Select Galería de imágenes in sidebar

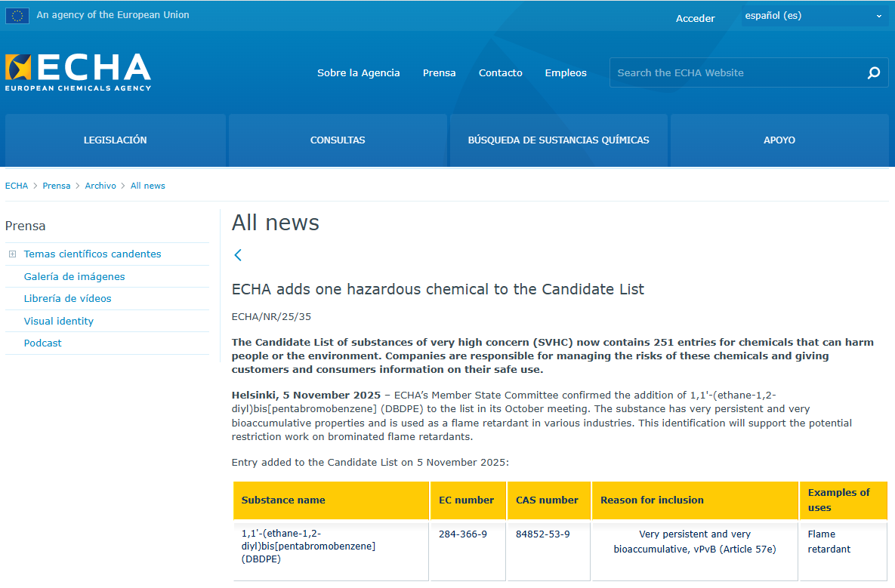(x=74, y=276)
